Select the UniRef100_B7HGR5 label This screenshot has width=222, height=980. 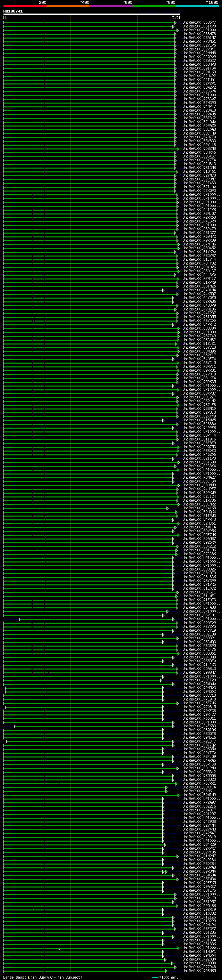(x=199, y=103)
